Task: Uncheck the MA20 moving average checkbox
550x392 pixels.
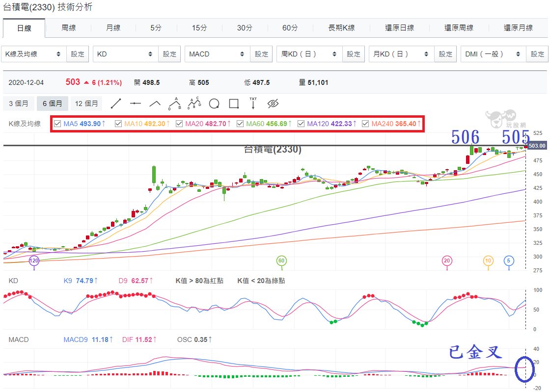Action: [179, 124]
